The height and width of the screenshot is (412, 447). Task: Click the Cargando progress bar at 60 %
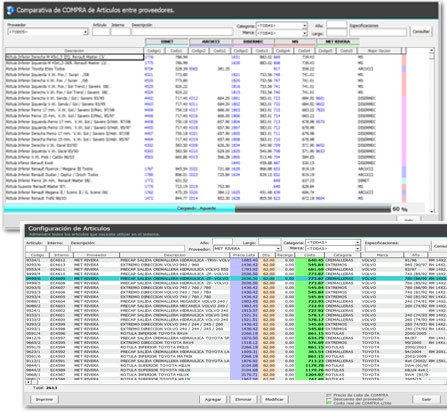click(x=197, y=209)
